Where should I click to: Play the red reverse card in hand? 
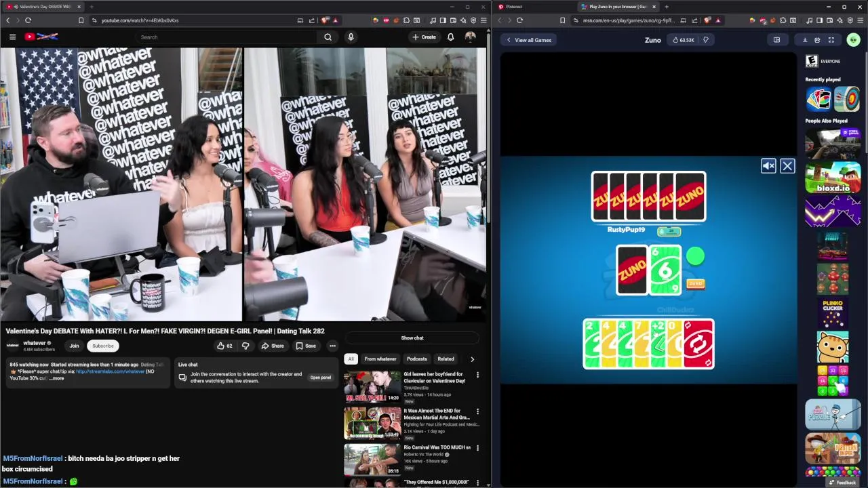[698, 344]
